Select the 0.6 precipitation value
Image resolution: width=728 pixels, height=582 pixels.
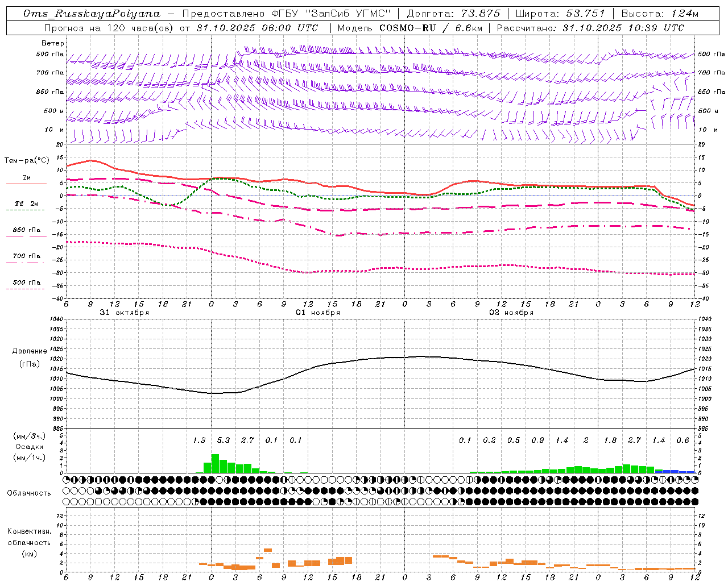point(682,440)
